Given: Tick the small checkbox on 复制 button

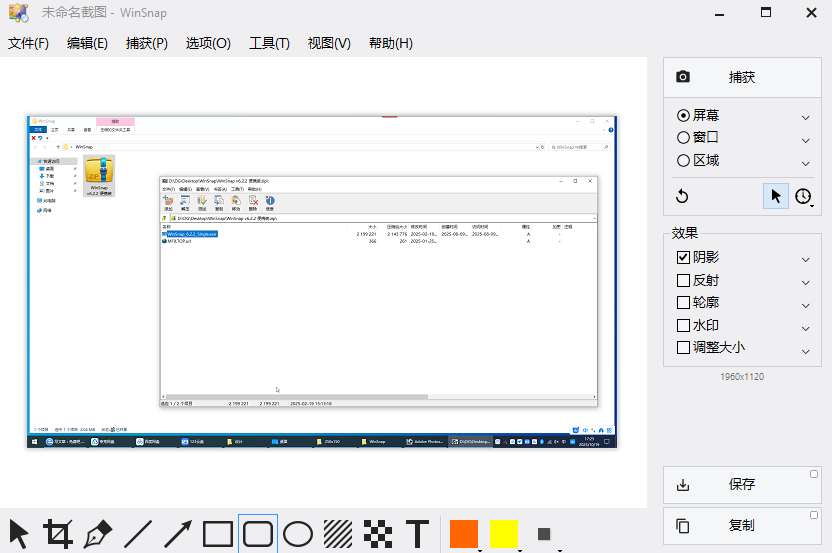Looking at the screenshot, I should tap(814, 515).
